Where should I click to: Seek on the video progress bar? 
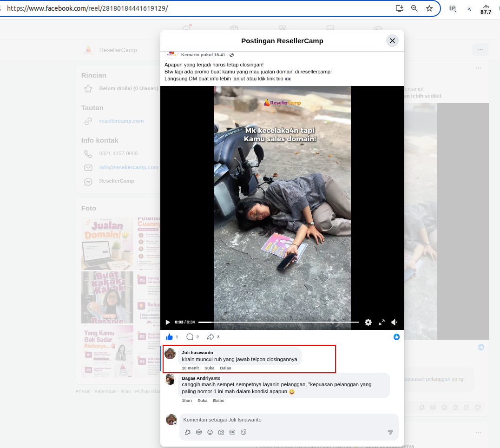pos(279,323)
